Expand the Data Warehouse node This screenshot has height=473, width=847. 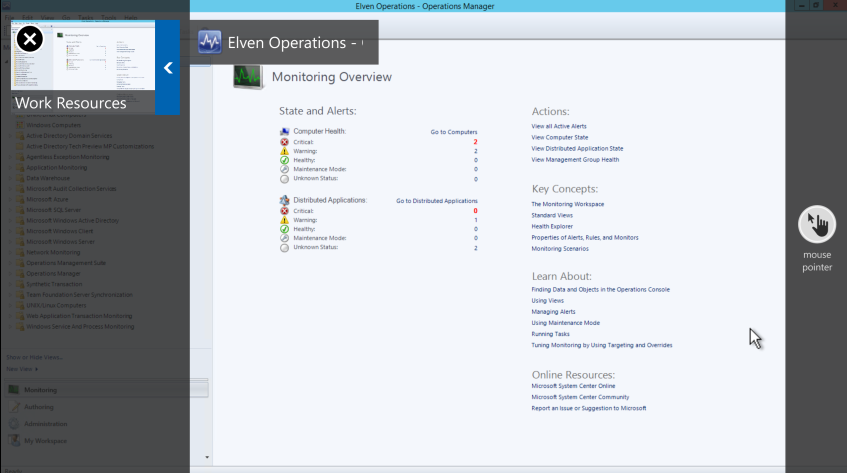click(x=10, y=178)
